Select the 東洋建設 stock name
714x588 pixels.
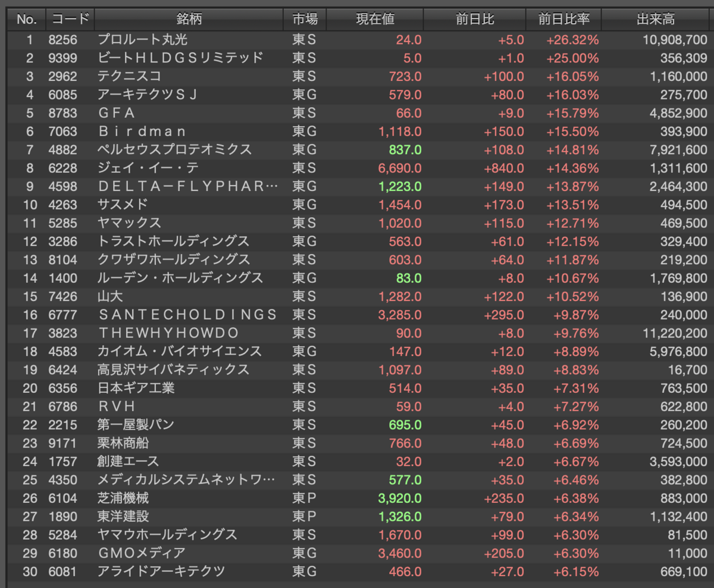pyautogui.click(x=123, y=517)
